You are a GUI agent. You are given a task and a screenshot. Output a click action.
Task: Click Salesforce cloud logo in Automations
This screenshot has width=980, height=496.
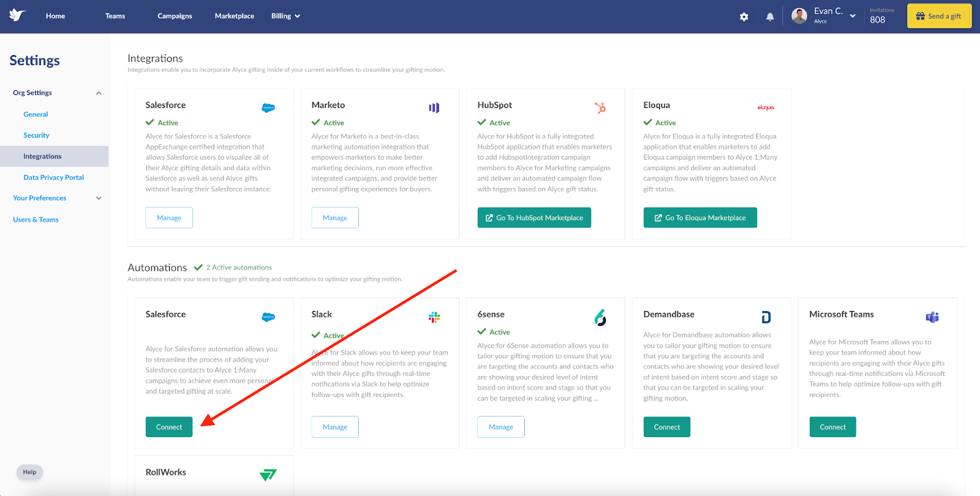(x=268, y=317)
